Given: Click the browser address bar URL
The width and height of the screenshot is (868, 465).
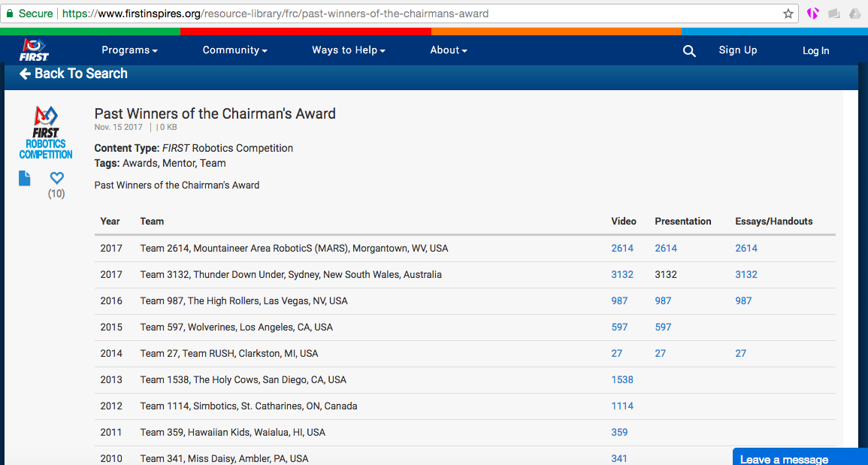Looking at the screenshot, I should (x=275, y=14).
